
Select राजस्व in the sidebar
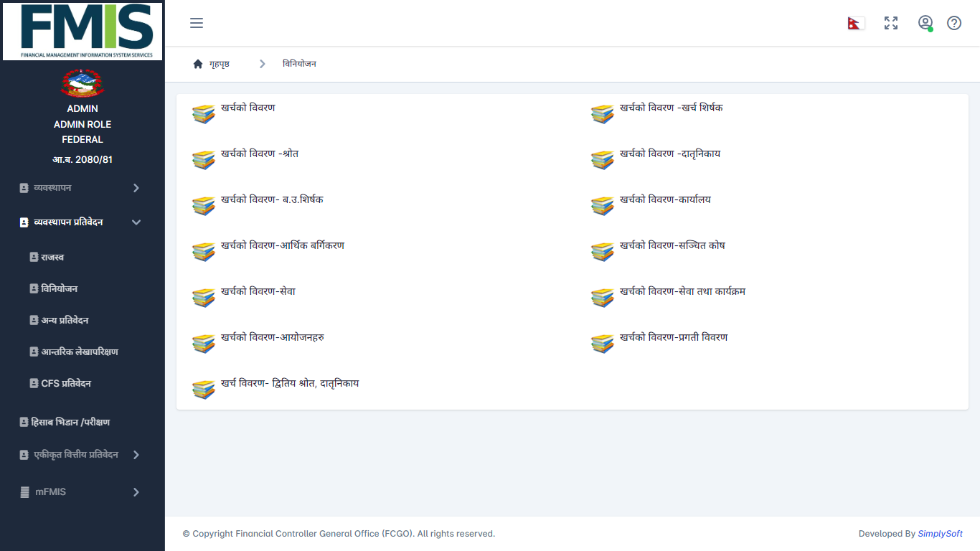[52, 257]
